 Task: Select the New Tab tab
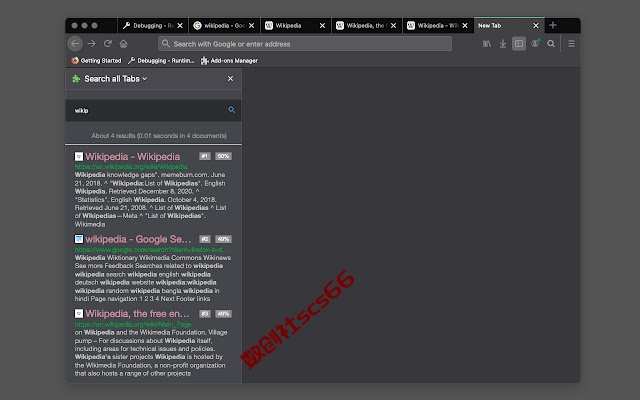pos(509,25)
